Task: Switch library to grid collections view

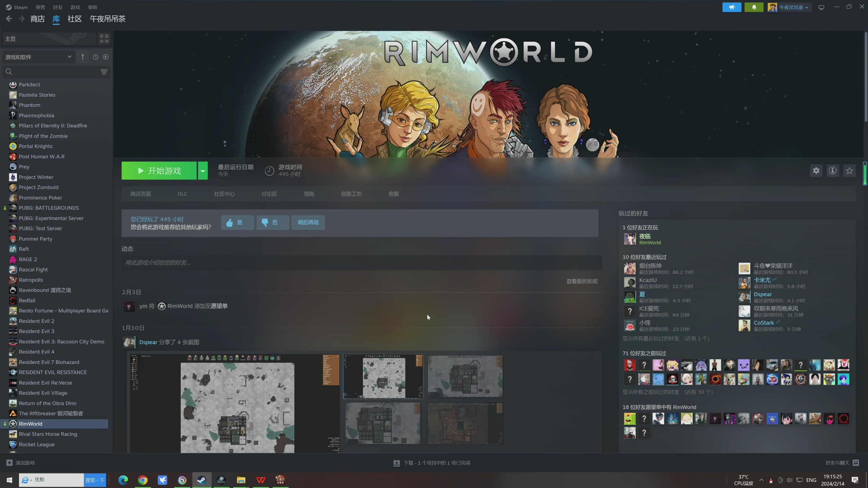Action: [x=104, y=39]
